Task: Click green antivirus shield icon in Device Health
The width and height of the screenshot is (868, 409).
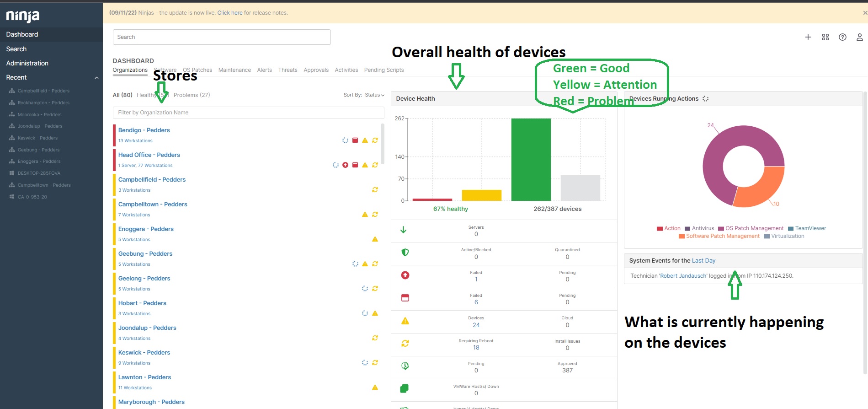Action: coord(405,253)
